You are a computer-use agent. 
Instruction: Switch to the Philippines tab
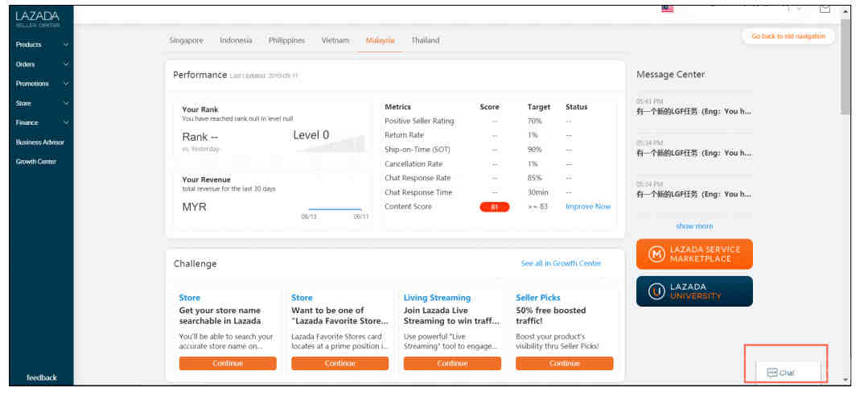(286, 40)
